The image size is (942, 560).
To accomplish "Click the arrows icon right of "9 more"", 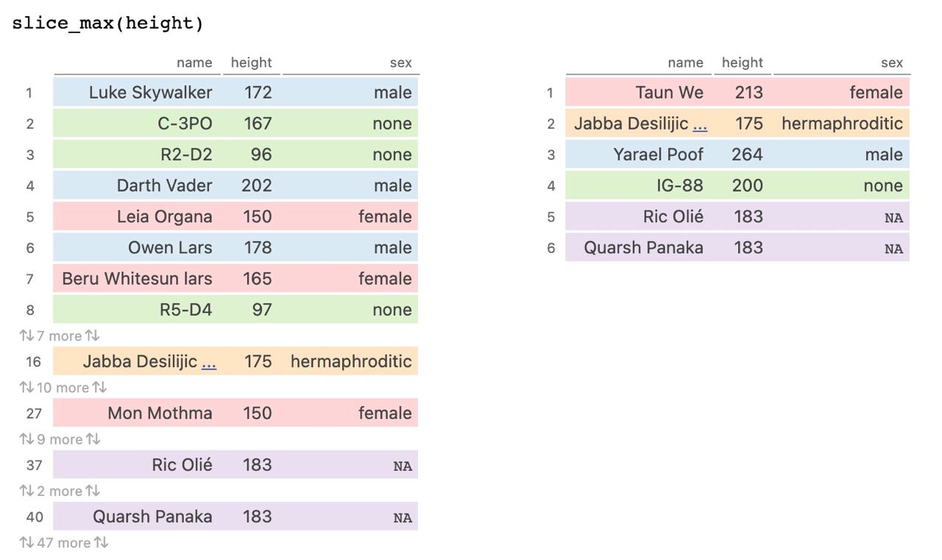I will coord(93,439).
